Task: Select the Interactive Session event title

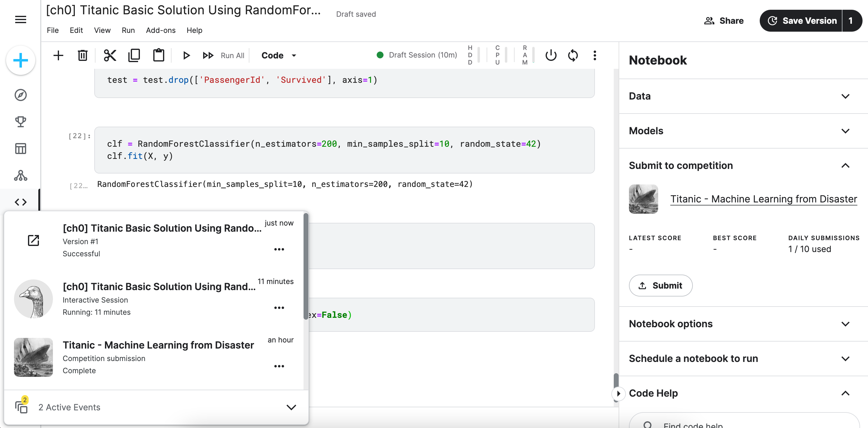Action: [x=159, y=286]
